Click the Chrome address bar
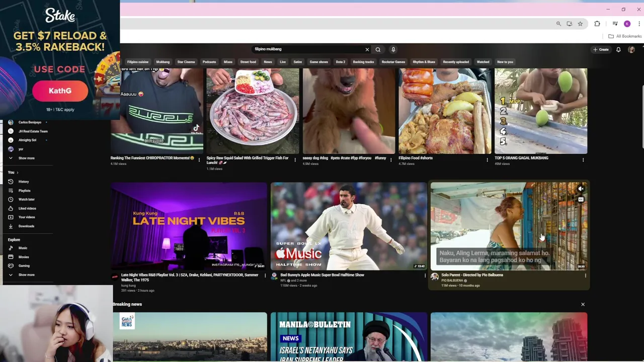The image size is (644, 362). tap(337, 24)
